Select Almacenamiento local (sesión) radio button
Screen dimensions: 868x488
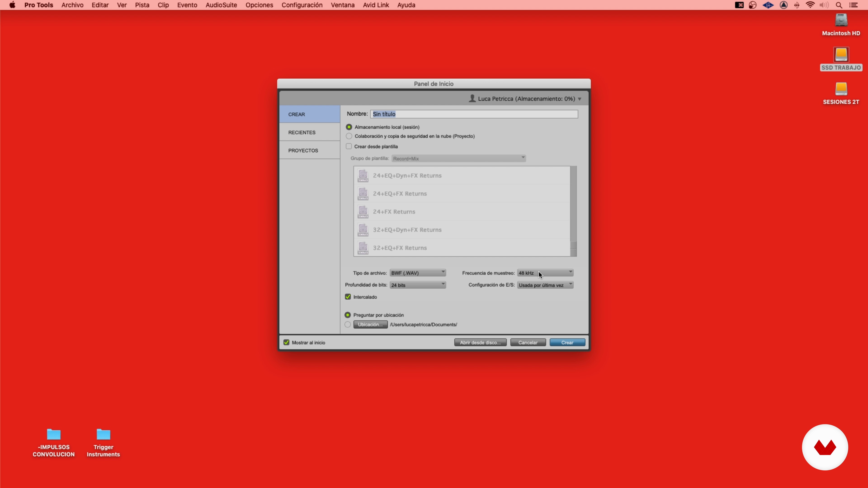[349, 127]
